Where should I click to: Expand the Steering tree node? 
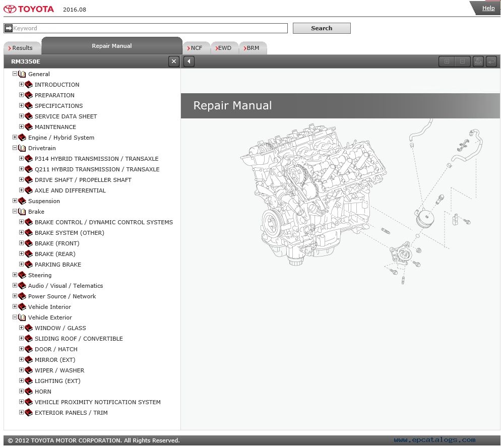(15, 275)
